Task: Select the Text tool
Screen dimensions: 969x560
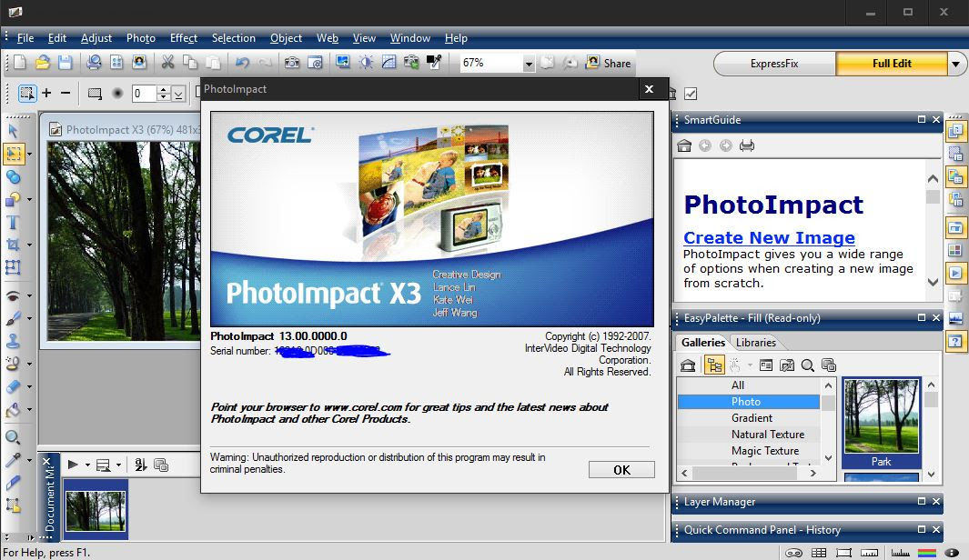Action: tap(13, 222)
